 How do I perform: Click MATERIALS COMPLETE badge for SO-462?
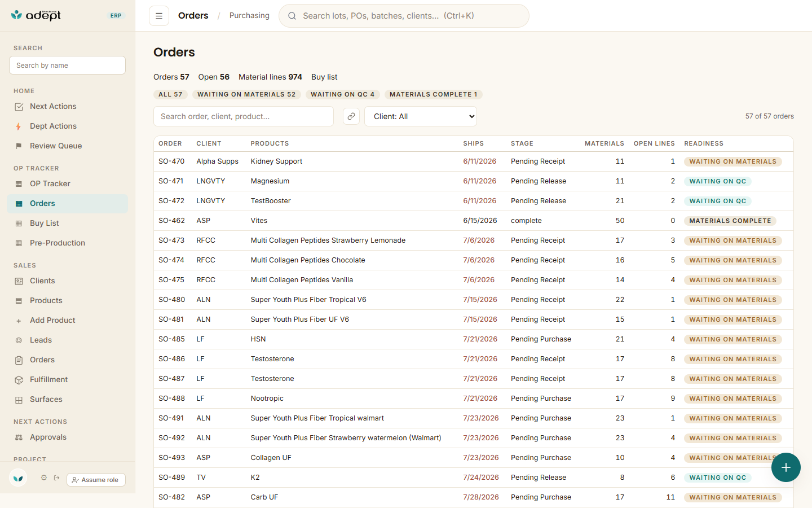(x=730, y=221)
